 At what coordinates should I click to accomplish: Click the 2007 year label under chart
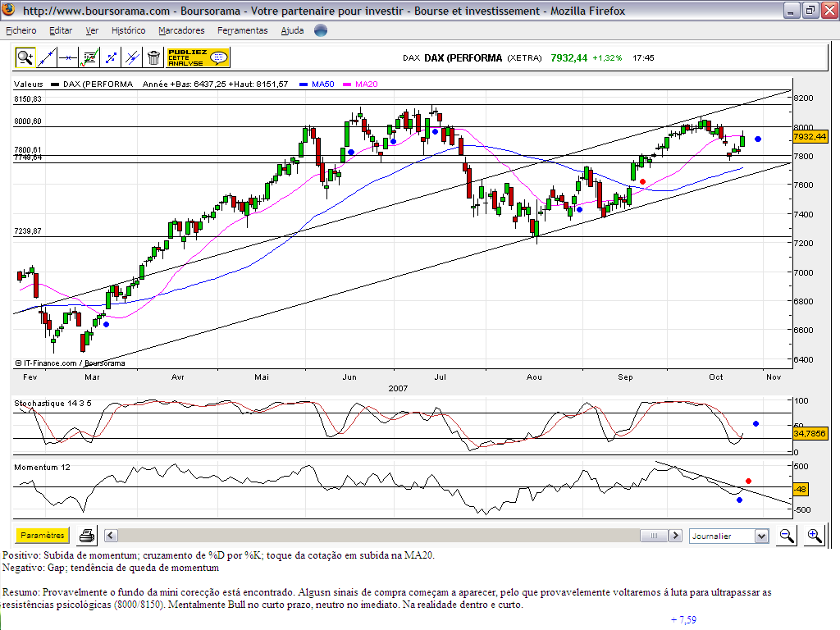[398, 388]
